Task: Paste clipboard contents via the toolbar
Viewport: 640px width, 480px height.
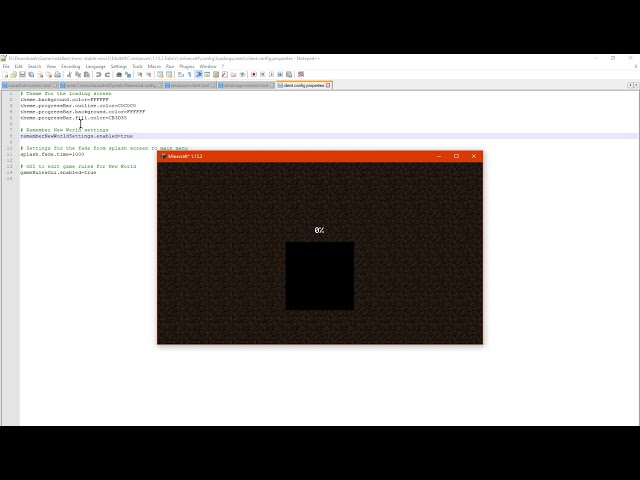Action: [87, 75]
